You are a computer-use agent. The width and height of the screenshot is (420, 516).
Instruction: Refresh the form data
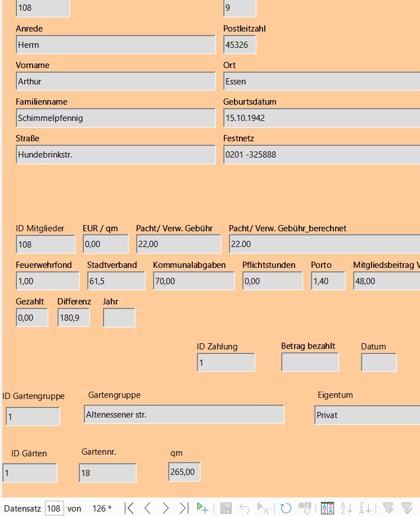[x=286, y=508]
